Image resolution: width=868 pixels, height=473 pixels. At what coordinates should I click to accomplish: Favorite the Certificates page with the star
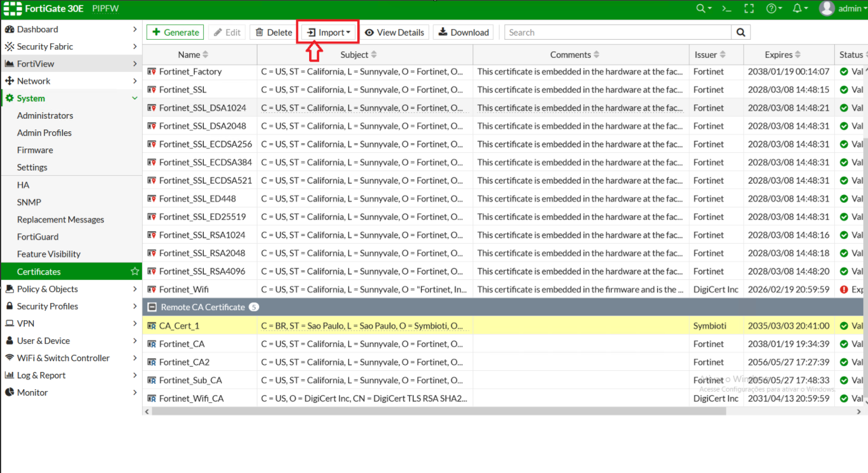click(x=135, y=272)
